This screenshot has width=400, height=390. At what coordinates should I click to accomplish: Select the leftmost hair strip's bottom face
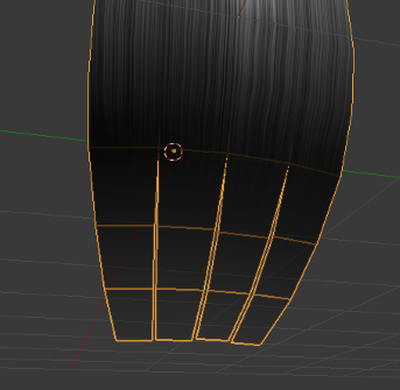(130, 315)
